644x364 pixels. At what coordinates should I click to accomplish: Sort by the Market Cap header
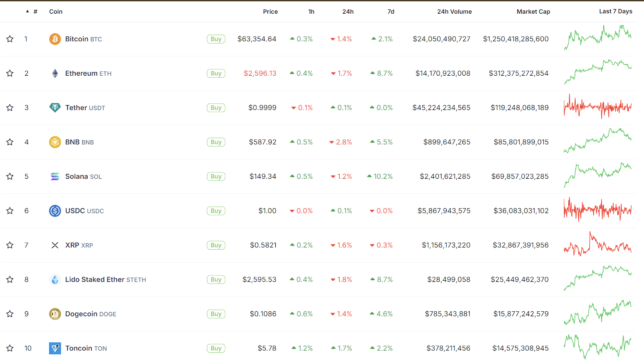533,12
